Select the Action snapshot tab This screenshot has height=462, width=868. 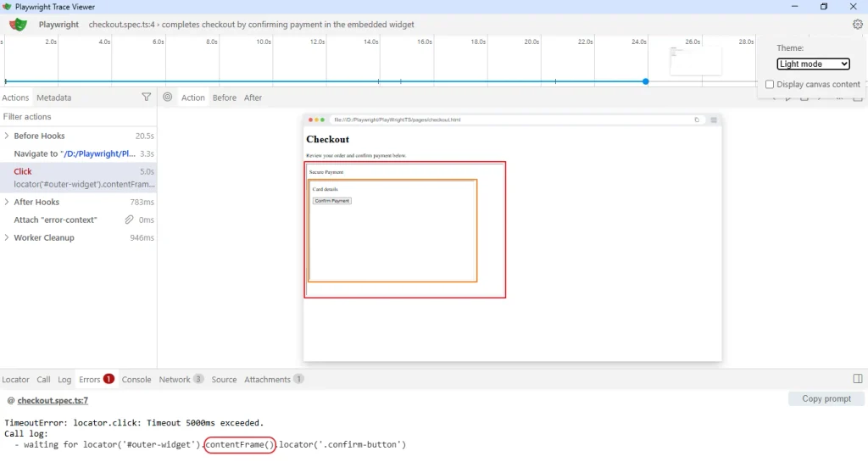pyautogui.click(x=192, y=97)
